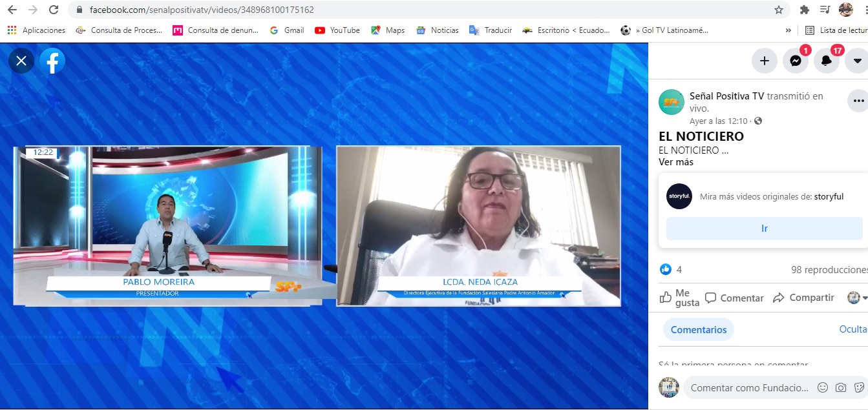Close the video viewer with the X button
868x410 pixels.
(x=21, y=61)
